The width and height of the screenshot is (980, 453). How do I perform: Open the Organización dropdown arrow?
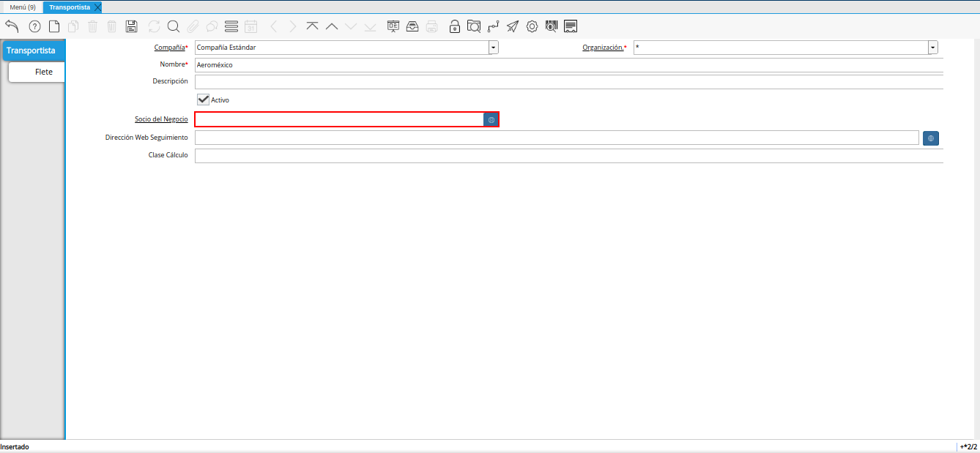(933, 48)
